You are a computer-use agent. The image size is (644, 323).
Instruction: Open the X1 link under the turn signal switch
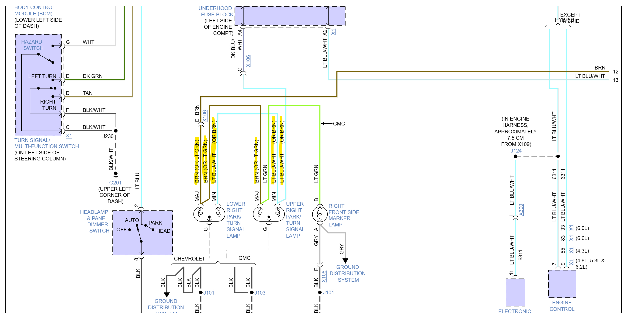coord(69,136)
